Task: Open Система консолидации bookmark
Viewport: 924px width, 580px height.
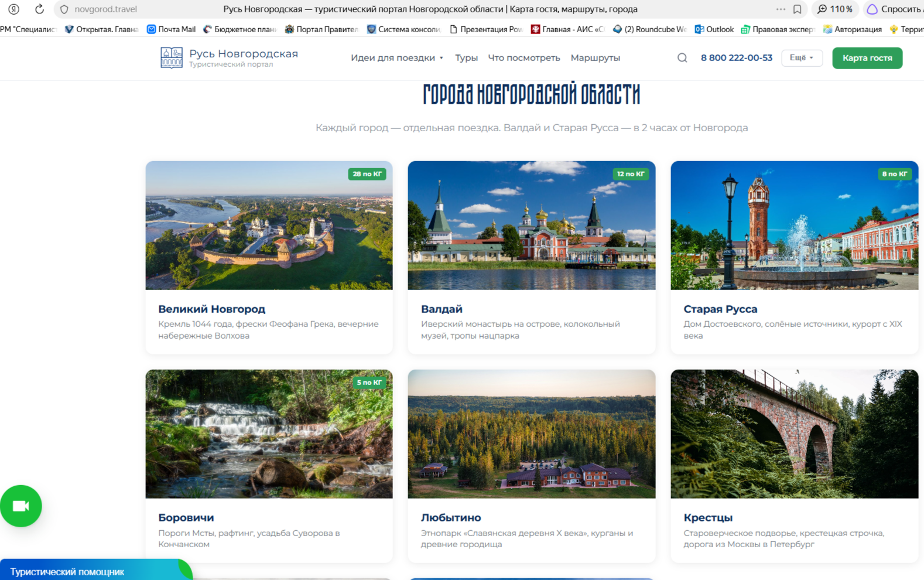Action: 403,29
